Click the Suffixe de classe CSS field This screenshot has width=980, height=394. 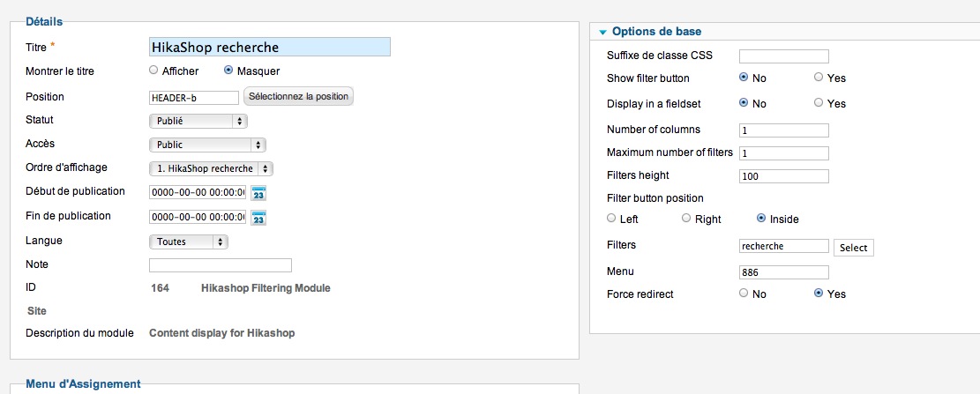coord(784,56)
